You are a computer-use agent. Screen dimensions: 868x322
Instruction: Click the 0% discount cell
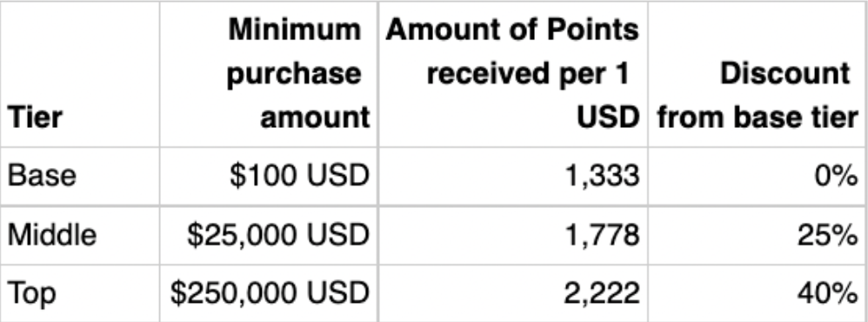pyautogui.click(x=758, y=177)
